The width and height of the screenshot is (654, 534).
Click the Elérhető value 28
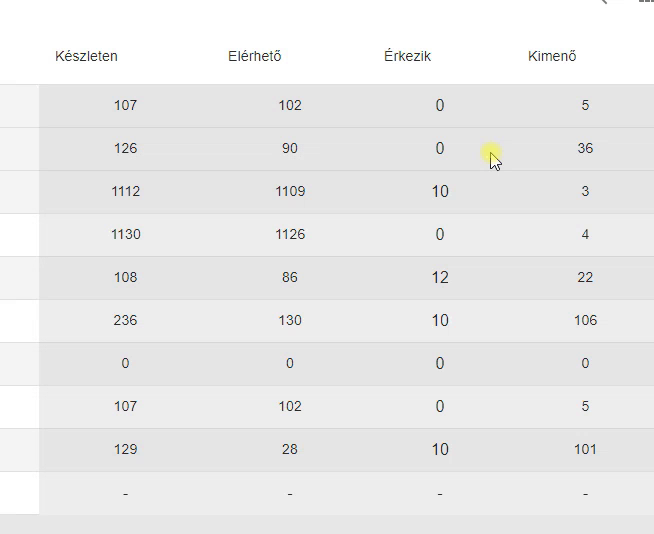[x=290, y=449]
